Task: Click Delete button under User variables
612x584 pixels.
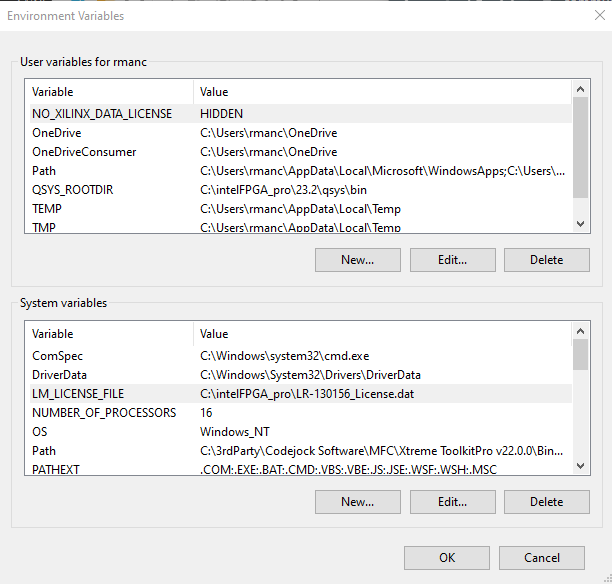Action: pos(546,260)
